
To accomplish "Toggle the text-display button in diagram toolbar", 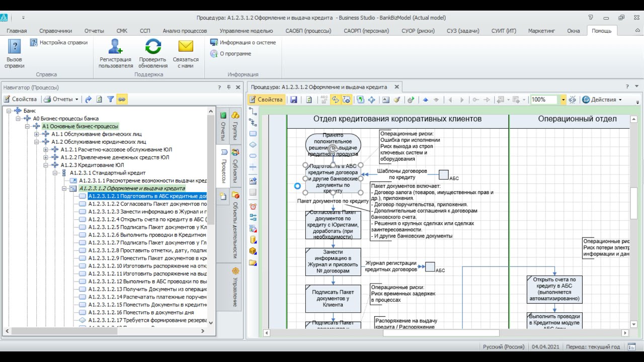I will pyautogui.click(x=346, y=100).
